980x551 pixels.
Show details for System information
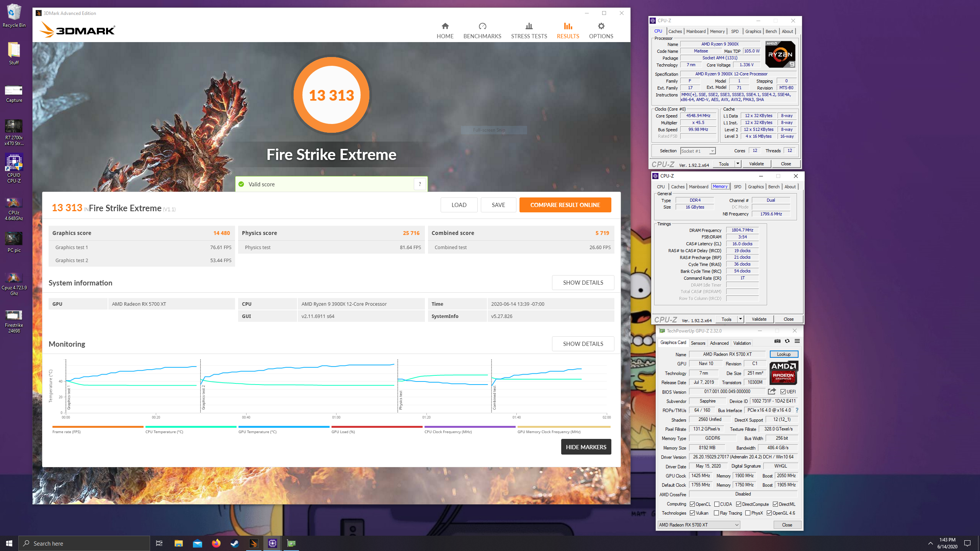(x=583, y=282)
